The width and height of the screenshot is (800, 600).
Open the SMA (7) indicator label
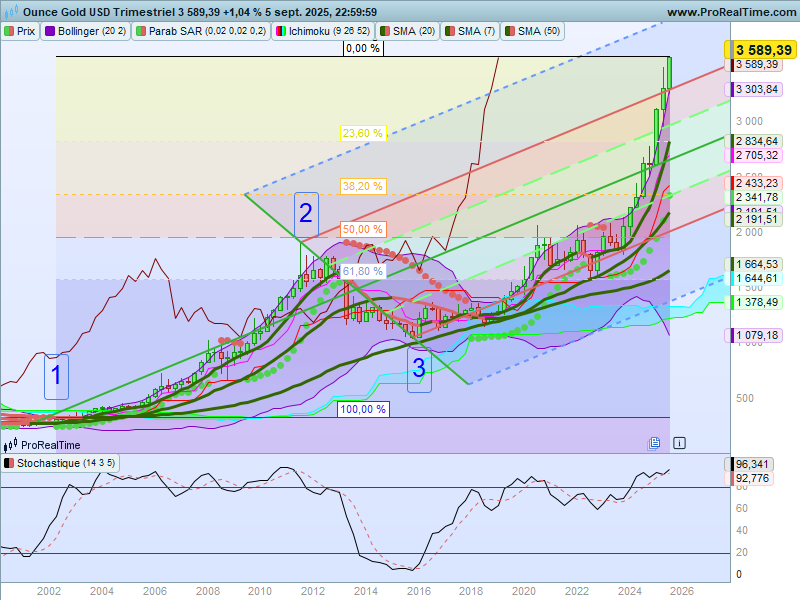click(470, 31)
